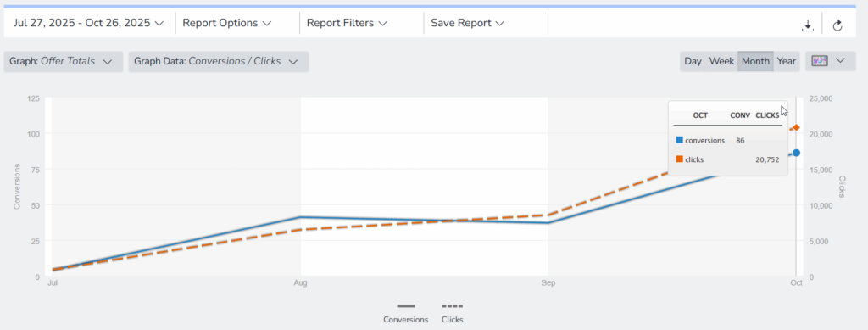Toggle Clicks series in chart legend
This screenshot has width=868, height=330.
(453, 313)
